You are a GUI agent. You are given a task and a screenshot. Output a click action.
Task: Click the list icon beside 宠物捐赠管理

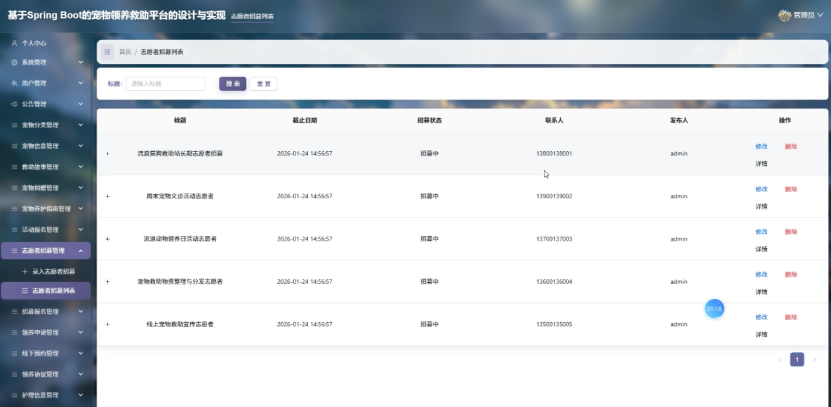coord(14,188)
